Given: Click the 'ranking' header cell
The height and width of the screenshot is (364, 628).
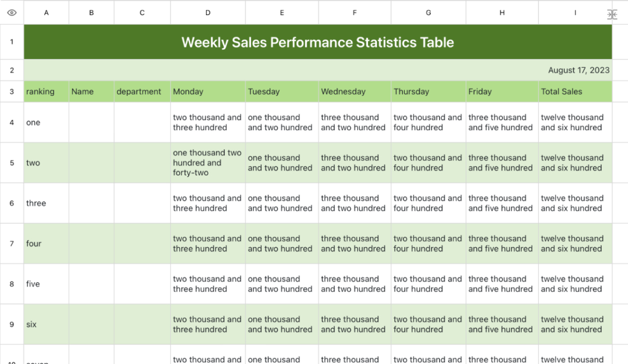Looking at the screenshot, I should point(46,91).
